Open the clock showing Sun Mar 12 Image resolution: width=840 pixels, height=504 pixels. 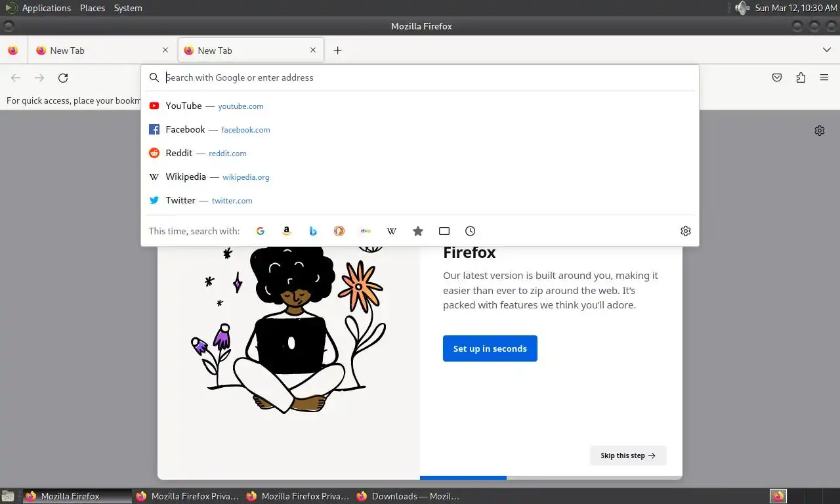(796, 8)
